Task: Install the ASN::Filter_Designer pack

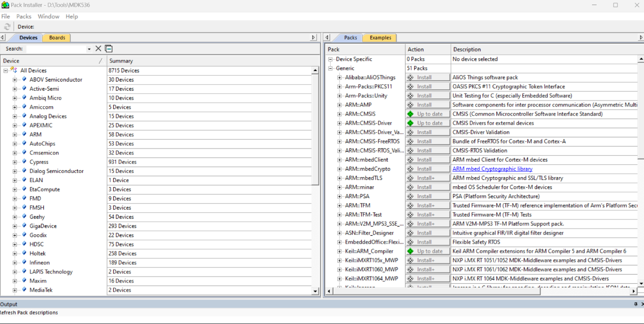Action: click(428, 233)
